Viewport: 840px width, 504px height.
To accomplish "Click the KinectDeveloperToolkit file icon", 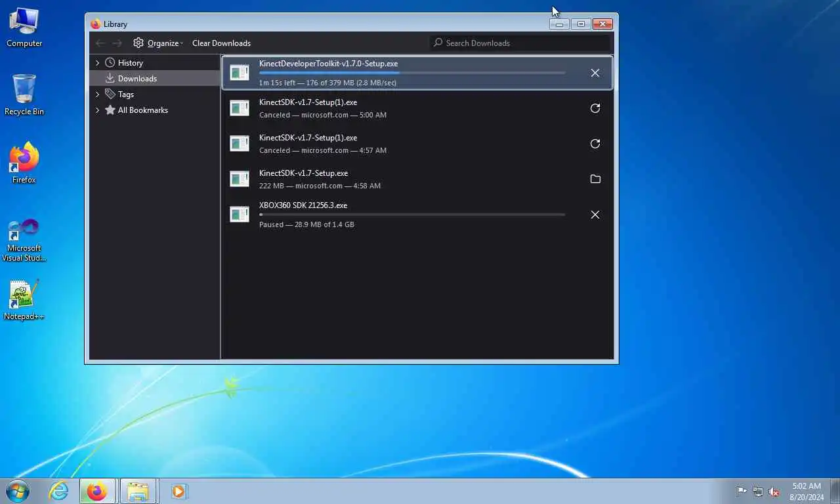I will coord(240,73).
